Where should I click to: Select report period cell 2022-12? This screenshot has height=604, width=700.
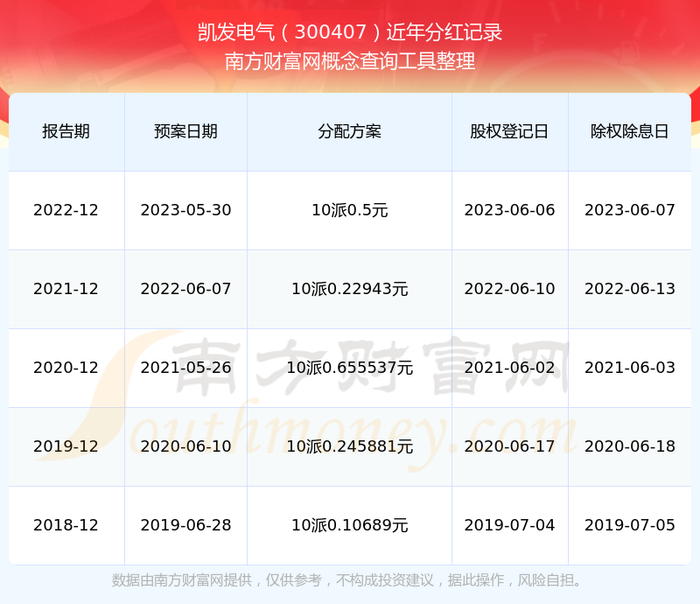(66, 210)
